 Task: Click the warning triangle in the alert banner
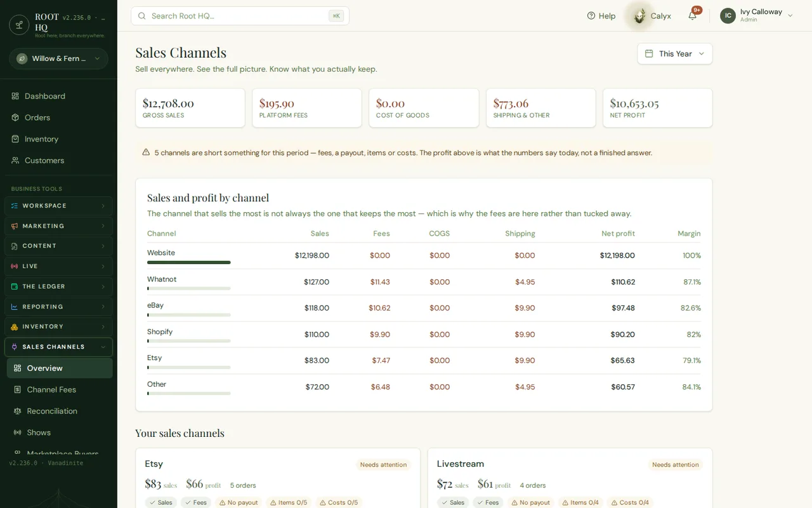pos(146,152)
